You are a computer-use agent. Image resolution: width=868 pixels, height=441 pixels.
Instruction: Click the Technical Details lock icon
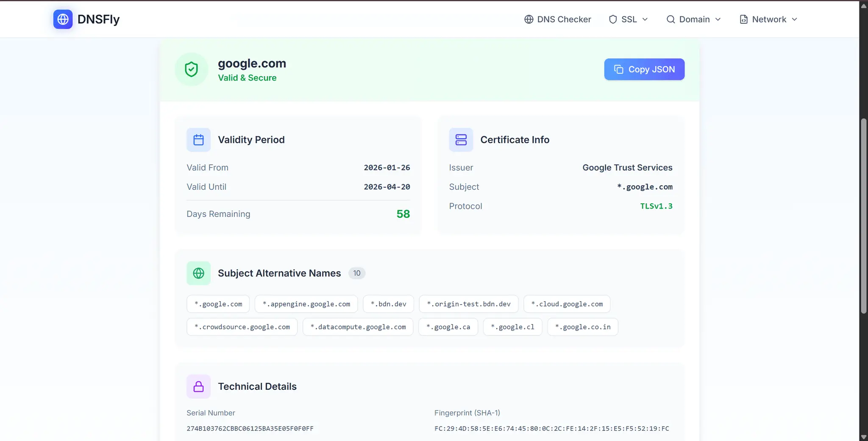(198, 386)
